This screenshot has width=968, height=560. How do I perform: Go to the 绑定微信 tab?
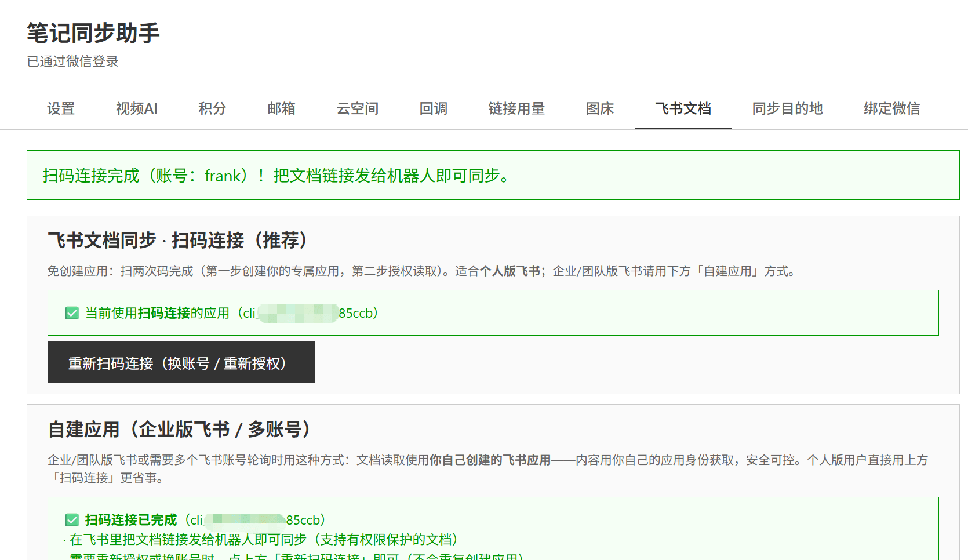pos(892,108)
